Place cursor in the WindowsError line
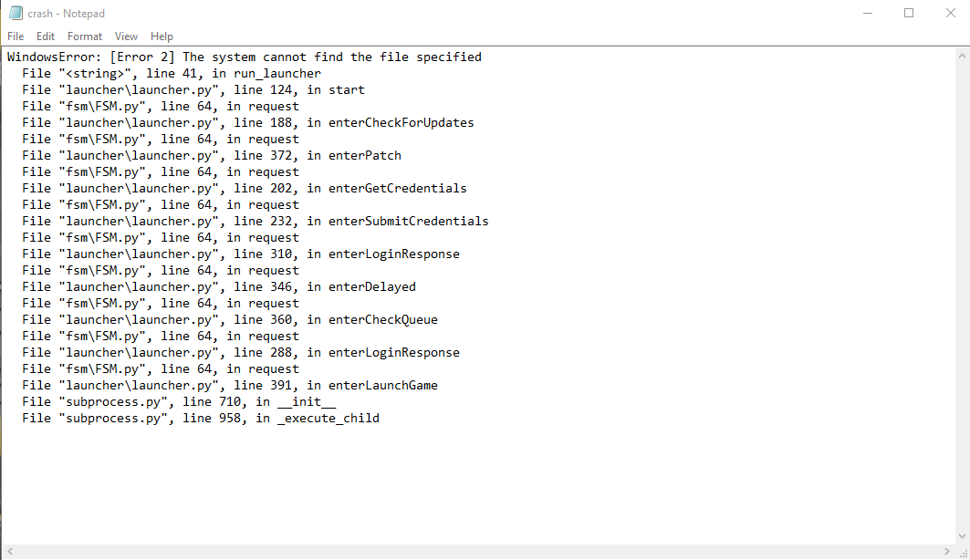Viewport: 970px width, 560px height. 245,57
